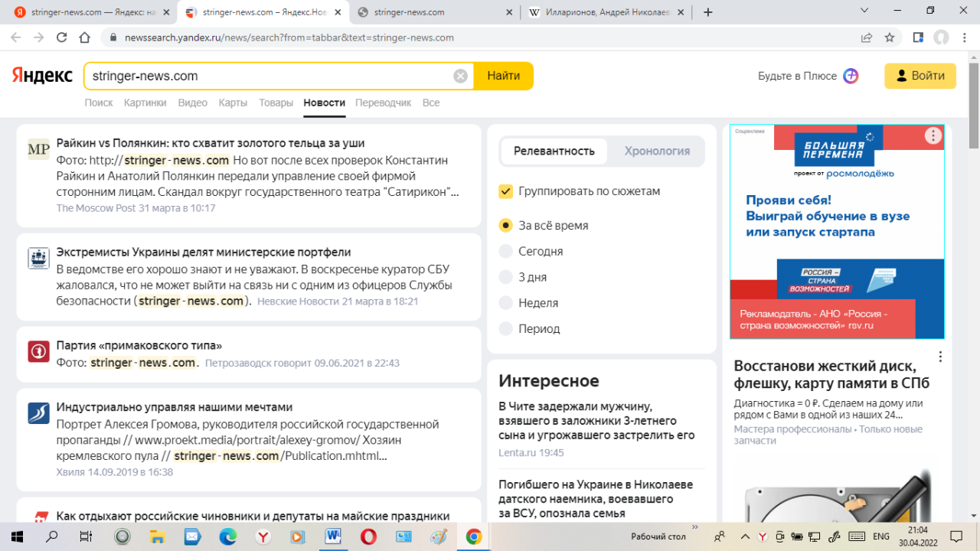Open the Opera browser from the taskbar
The width and height of the screenshot is (980, 551).
point(368,536)
